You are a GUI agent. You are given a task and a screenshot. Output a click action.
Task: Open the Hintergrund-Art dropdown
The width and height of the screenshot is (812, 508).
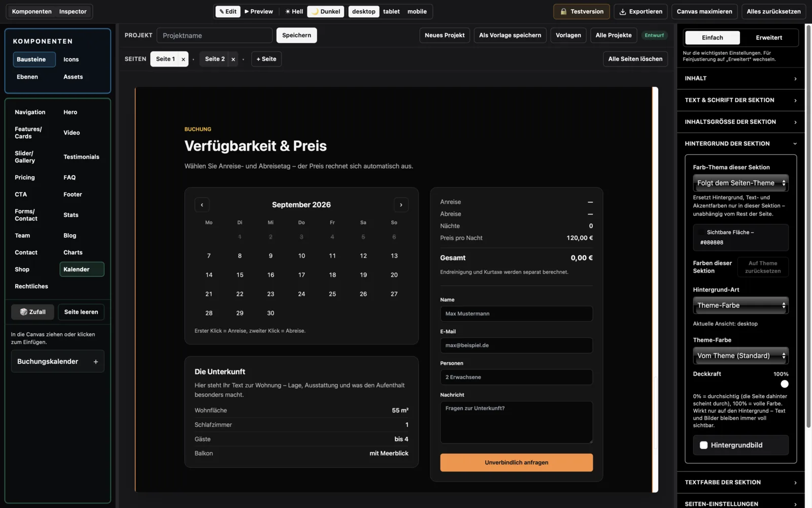point(740,305)
